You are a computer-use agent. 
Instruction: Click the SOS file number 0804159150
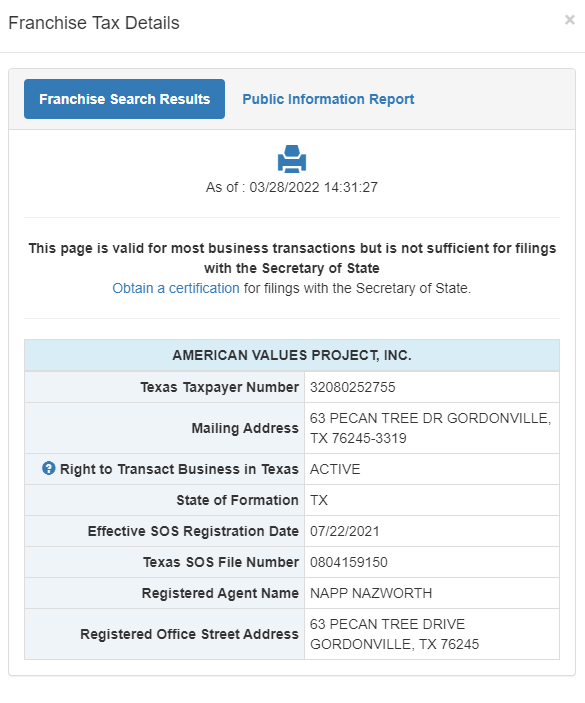click(349, 562)
